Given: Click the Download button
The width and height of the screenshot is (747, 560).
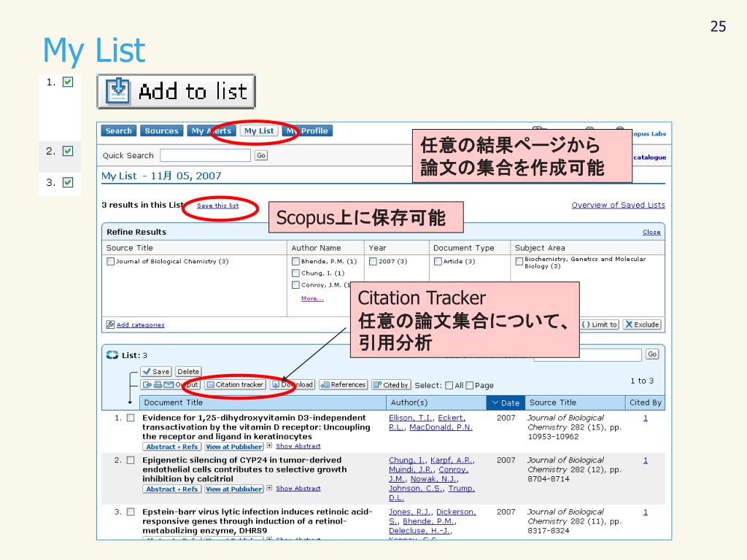Looking at the screenshot, I should pyautogui.click(x=293, y=385).
